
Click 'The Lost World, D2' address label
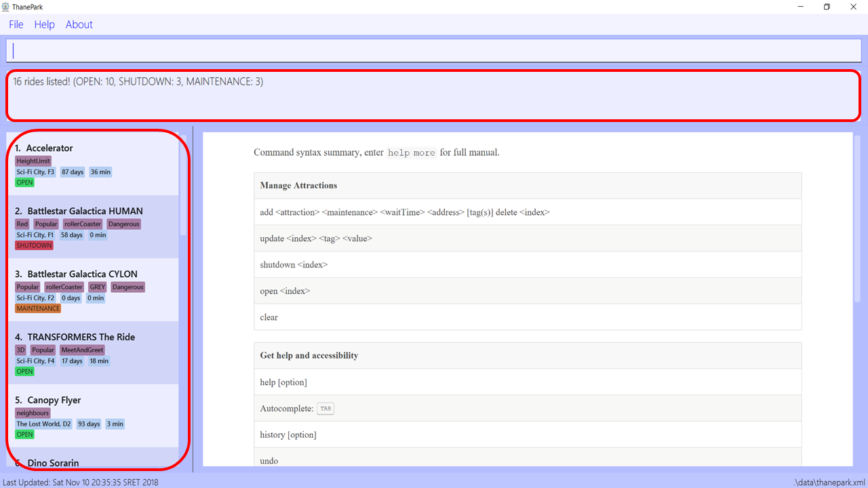[43, 424]
